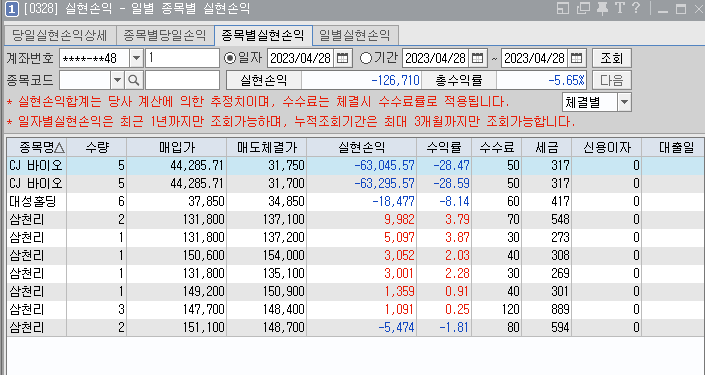Click the 일자 date field 2023/04/28
This screenshot has width=705, height=375.
[x=300, y=58]
